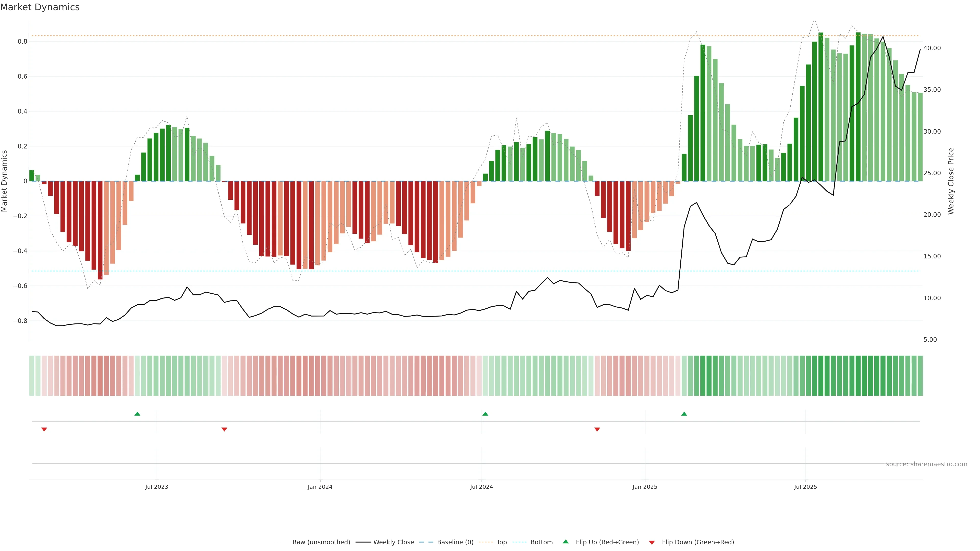980x551 pixels.
Task: Click the Flip Up legend triangle icon
Action: click(566, 542)
